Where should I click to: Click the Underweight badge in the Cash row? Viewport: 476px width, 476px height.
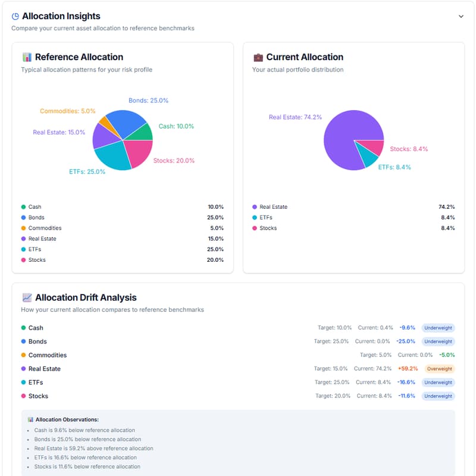pyautogui.click(x=438, y=328)
